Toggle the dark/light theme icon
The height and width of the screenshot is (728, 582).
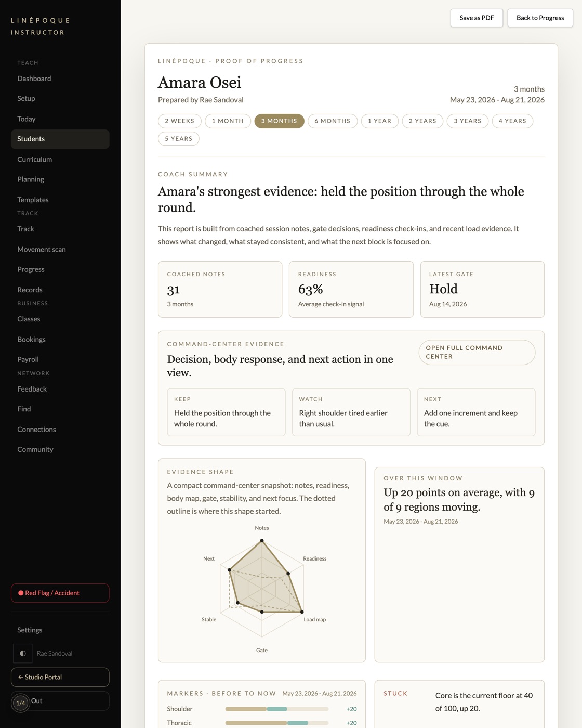point(23,654)
